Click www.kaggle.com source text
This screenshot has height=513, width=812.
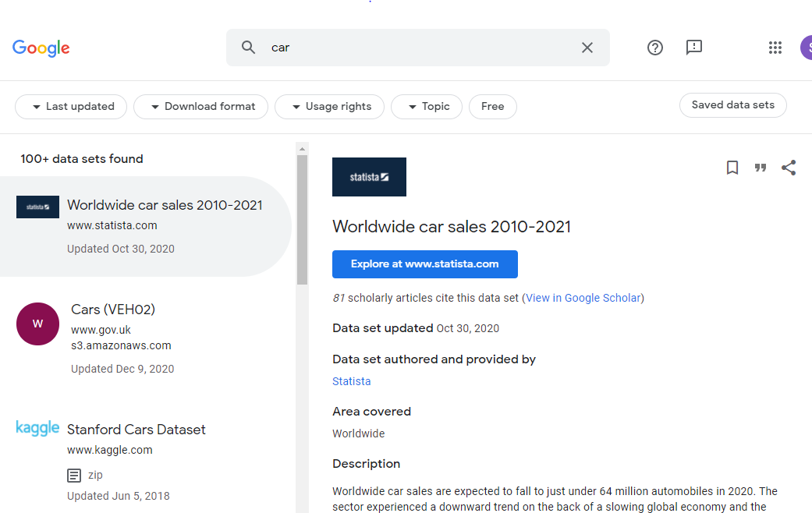tap(110, 451)
